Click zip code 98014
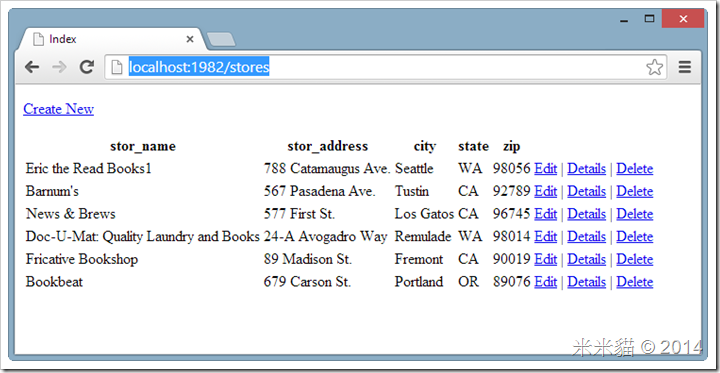Image resolution: width=720 pixels, height=373 pixels. point(512,236)
